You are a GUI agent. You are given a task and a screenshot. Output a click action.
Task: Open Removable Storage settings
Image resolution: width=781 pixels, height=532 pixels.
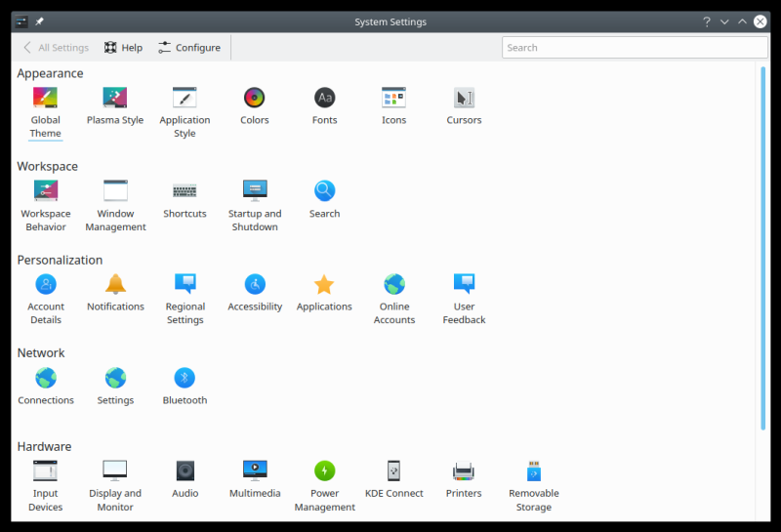[x=533, y=486]
